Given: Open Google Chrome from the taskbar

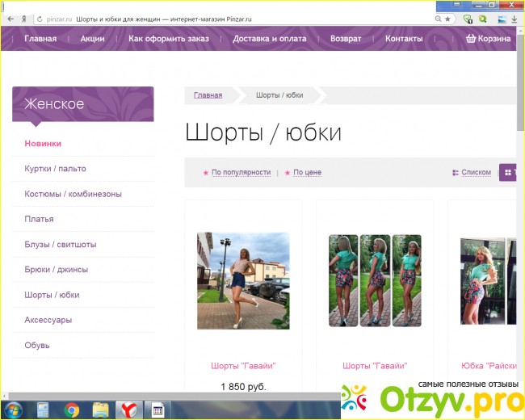Looking at the screenshot, I should [x=71, y=409].
